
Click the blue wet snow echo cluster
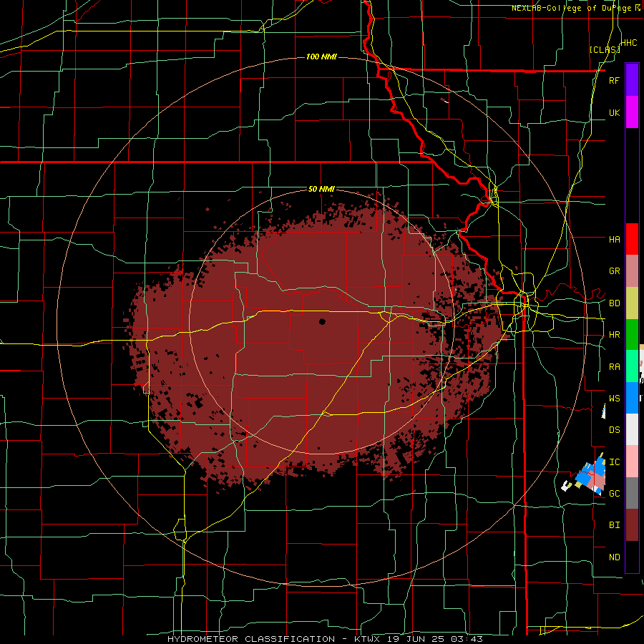tap(590, 472)
